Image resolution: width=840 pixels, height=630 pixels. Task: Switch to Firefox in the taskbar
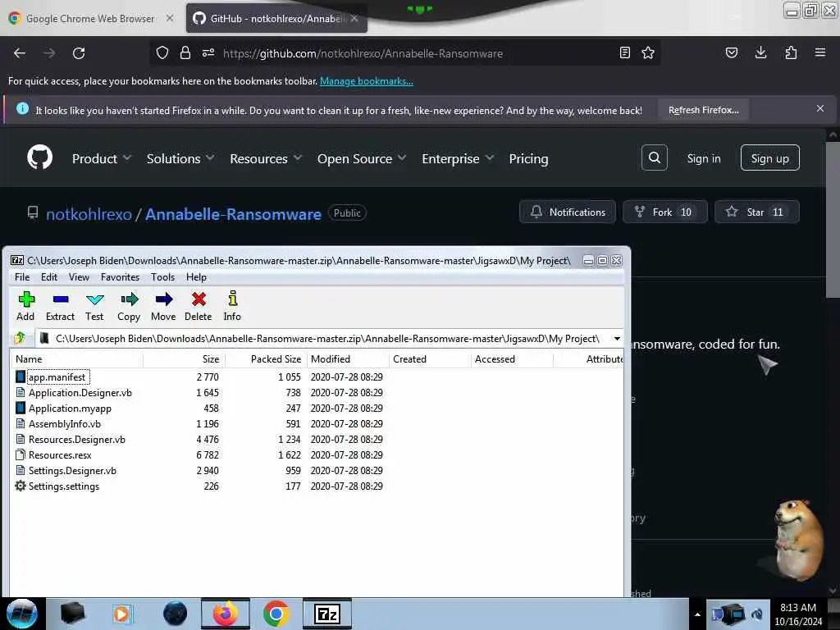226,614
